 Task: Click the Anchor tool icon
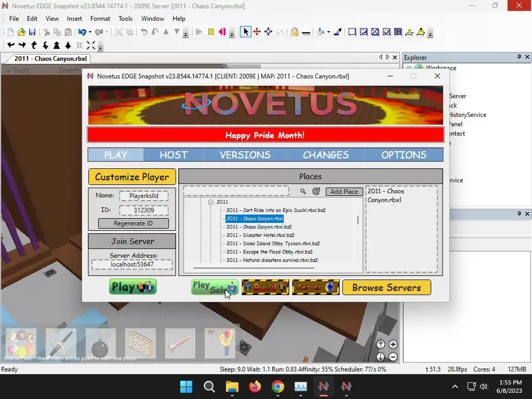coord(306,33)
